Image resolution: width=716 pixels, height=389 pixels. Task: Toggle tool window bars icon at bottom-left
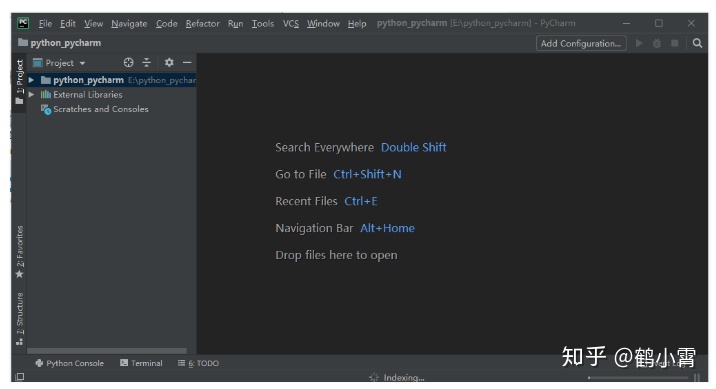coord(20,377)
